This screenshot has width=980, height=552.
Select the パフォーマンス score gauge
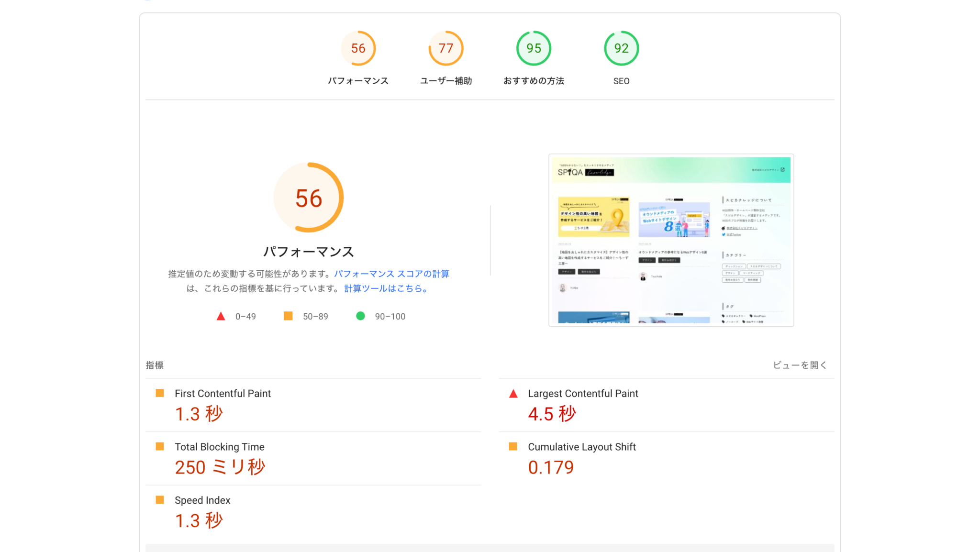(358, 48)
